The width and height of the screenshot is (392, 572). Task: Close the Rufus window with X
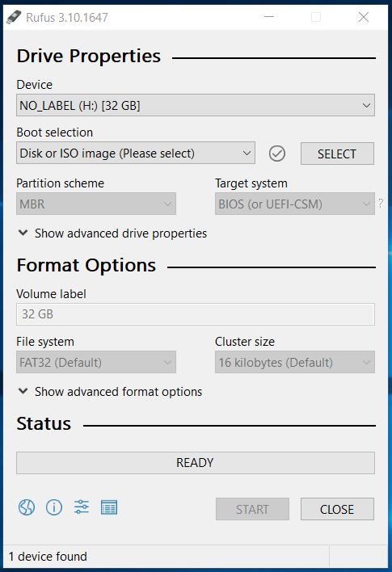(x=364, y=17)
